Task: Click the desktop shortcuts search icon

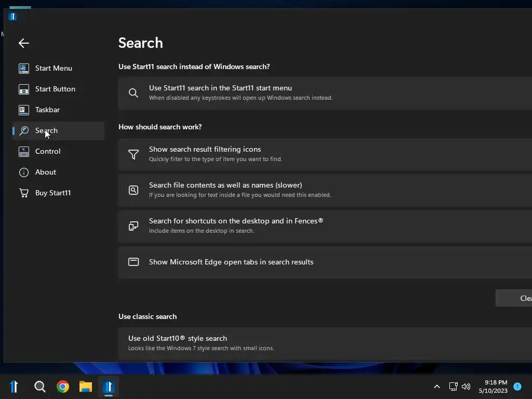Action: (134, 226)
